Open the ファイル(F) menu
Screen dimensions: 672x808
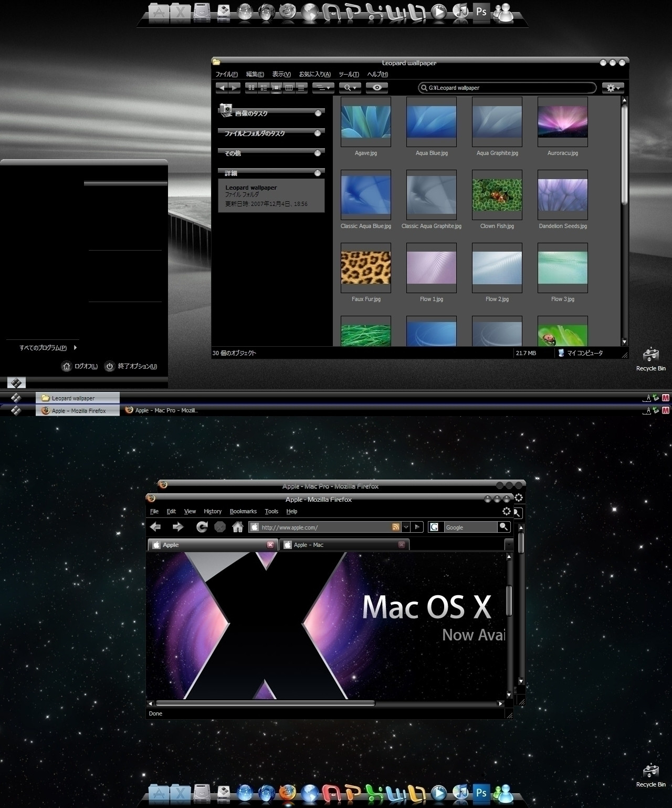[x=226, y=74]
